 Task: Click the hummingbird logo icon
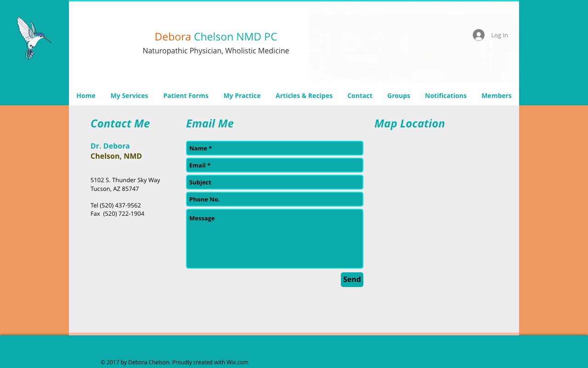coord(34,38)
